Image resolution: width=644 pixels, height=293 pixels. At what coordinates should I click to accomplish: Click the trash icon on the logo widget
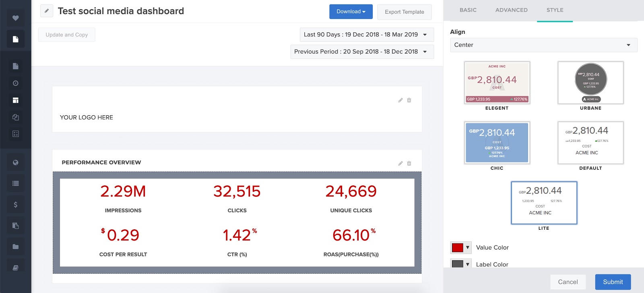409,100
